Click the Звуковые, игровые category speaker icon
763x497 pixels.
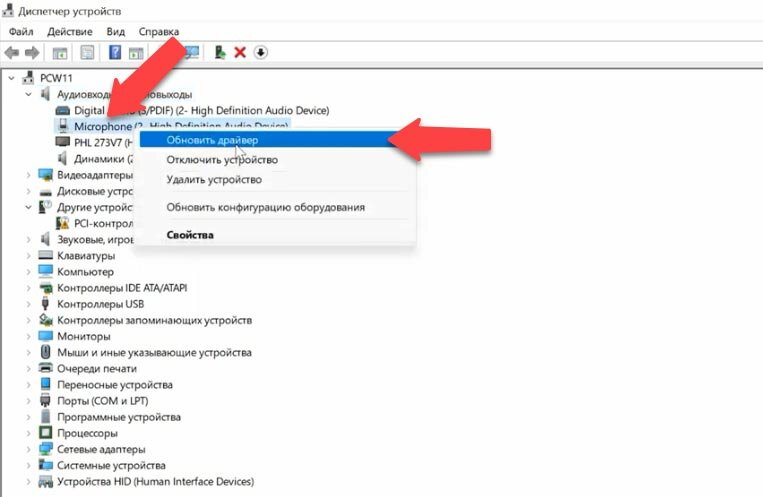click(x=45, y=239)
